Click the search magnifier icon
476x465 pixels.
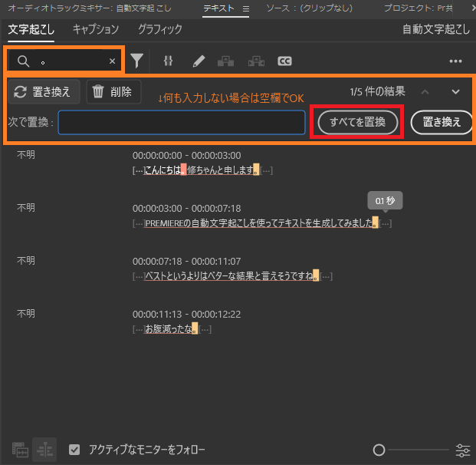click(23, 61)
